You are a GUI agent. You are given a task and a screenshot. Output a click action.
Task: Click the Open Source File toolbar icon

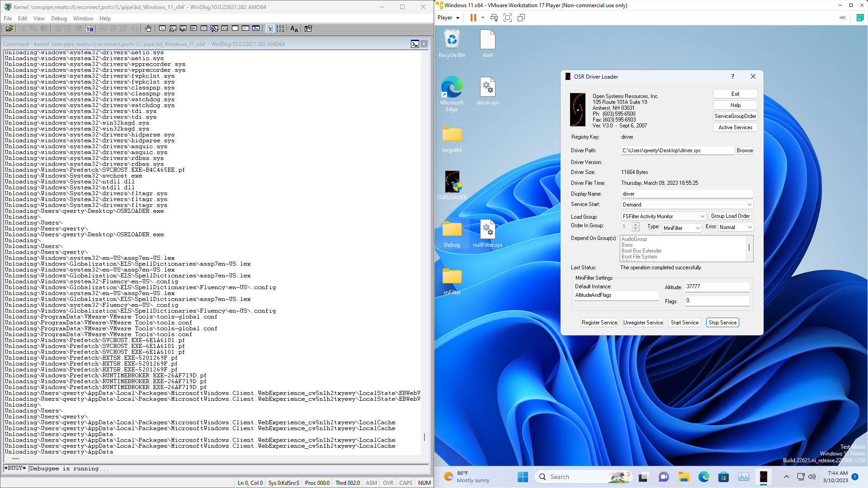point(9,28)
